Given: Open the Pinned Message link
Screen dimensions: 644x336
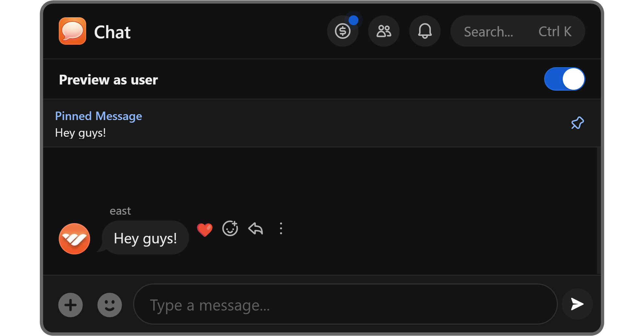Looking at the screenshot, I should click(x=99, y=116).
